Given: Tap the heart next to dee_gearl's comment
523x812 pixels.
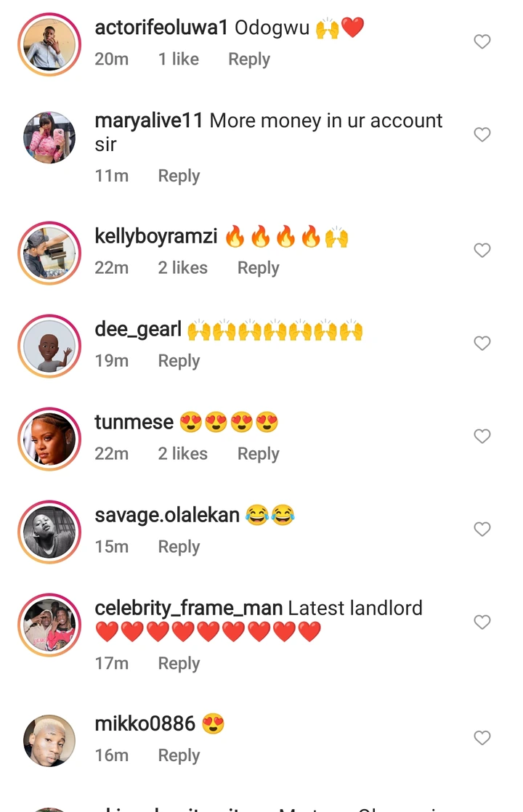Looking at the screenshot, I should [482, 344].
